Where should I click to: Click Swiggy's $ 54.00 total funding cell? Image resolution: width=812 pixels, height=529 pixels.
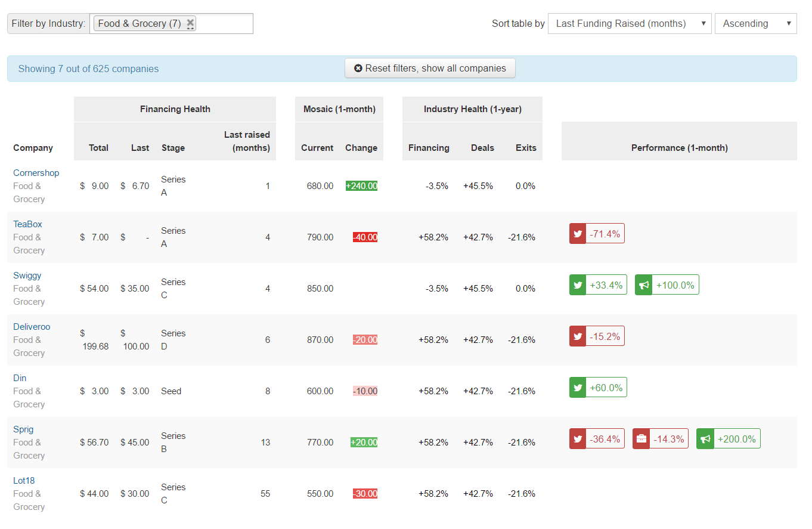click(94, 289)
